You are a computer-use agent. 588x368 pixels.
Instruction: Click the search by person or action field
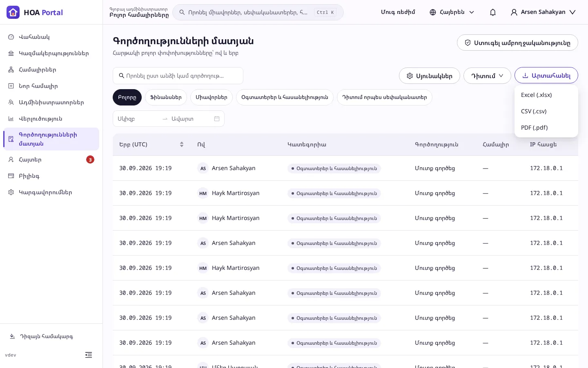[178, 76]
